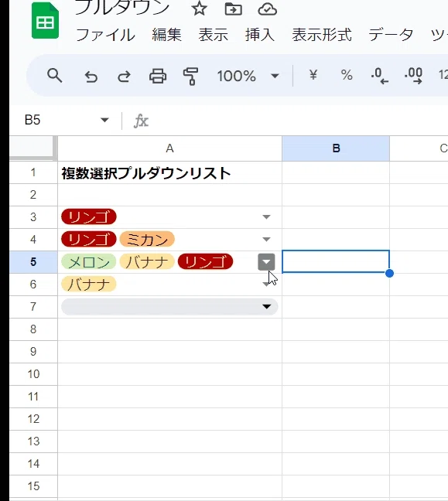Click リンゴ chip in row 5
Image resolution: width=448 pixels, height=501 pixels.
click(205, 262)
